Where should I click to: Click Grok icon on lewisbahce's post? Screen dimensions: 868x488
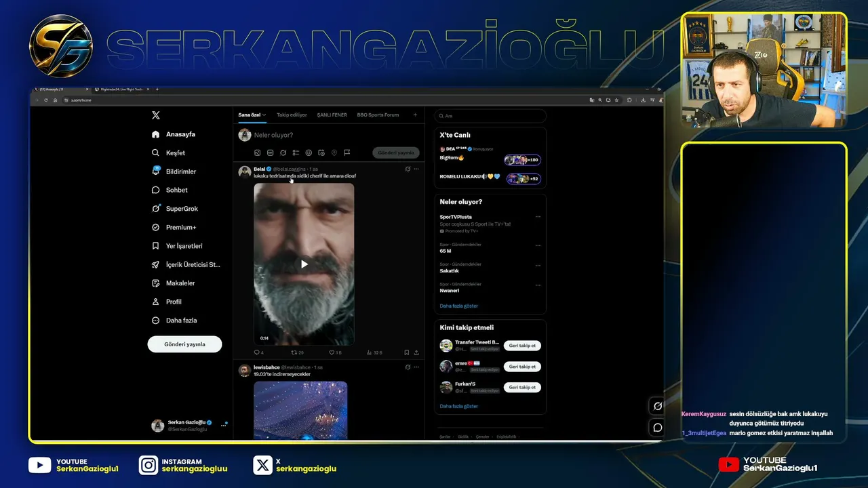(408, 367)
